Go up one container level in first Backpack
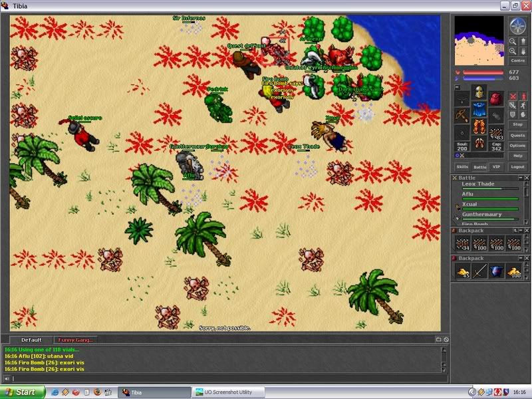The width and height of the screenshot is (532, 399). pyautogui.click(x=515, y=230)
